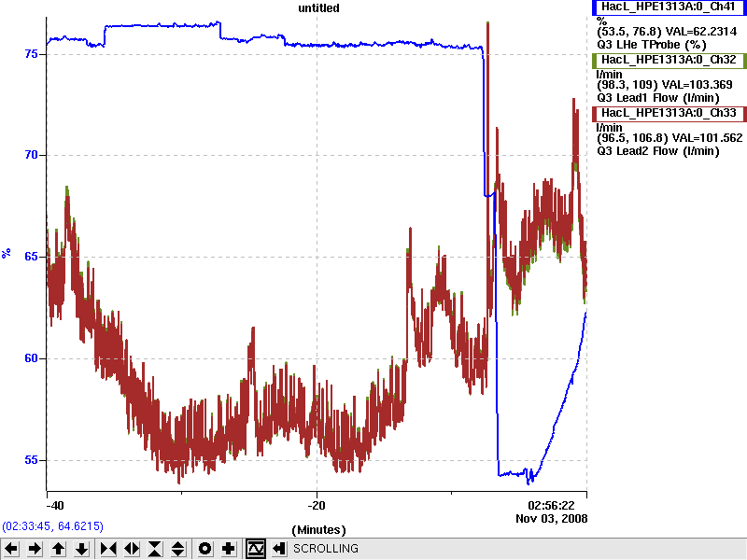The image size is (747, 560).
Task: Click the 70 y-axis tick label
Action: tap(31, 155)
